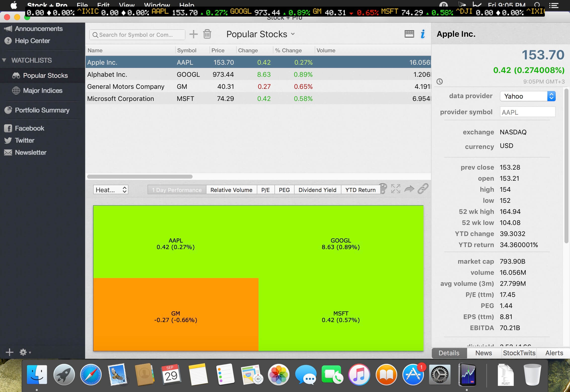Click the AAPL green heat map tile
This screenshot has width=570, height=392.
(x=176, y=242)
